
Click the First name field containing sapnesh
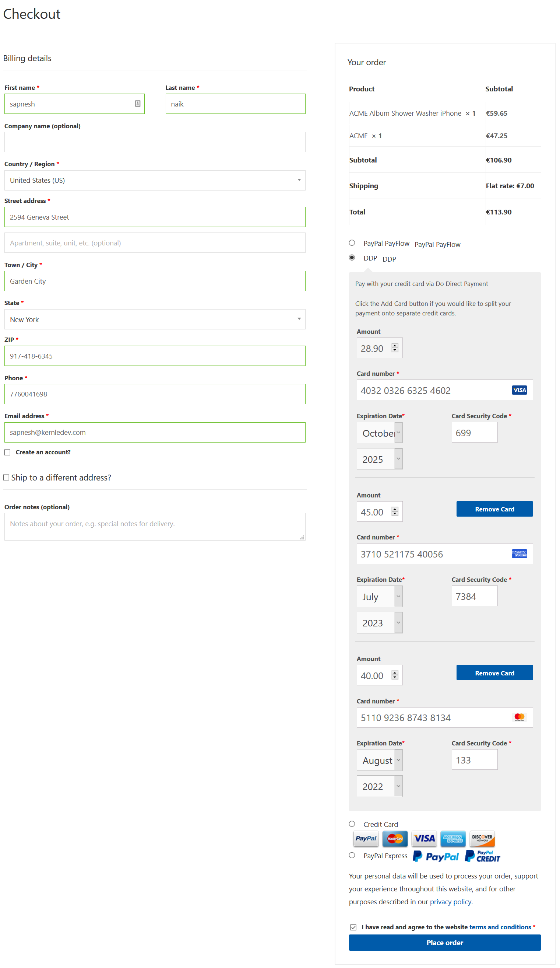74,104
